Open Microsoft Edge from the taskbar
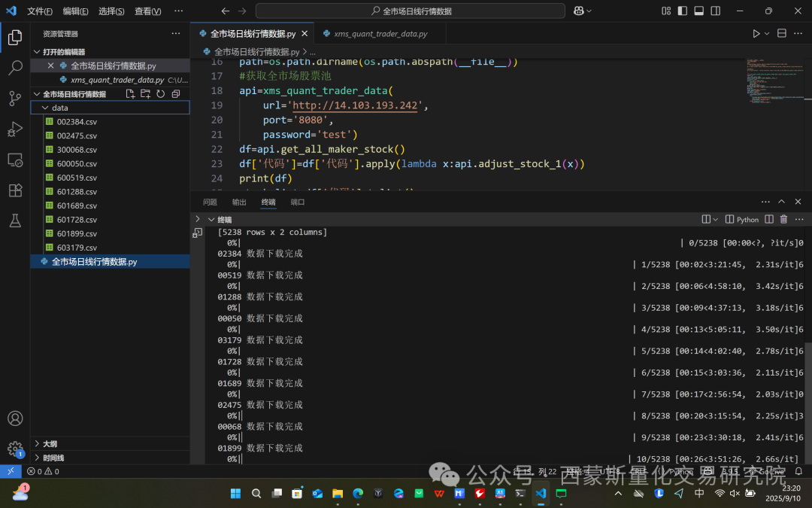The height and width of the screenshot is (508, 812). [358, 493]
